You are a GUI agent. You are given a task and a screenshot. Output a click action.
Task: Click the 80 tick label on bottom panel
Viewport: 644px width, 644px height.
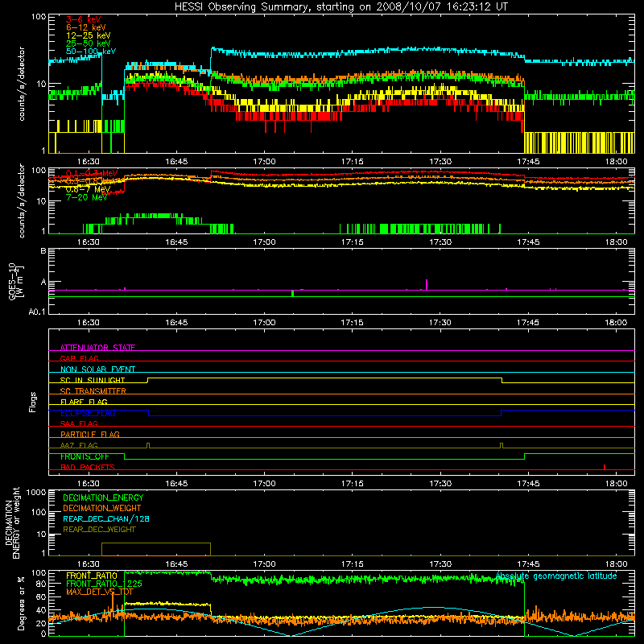tap(41, 584)
